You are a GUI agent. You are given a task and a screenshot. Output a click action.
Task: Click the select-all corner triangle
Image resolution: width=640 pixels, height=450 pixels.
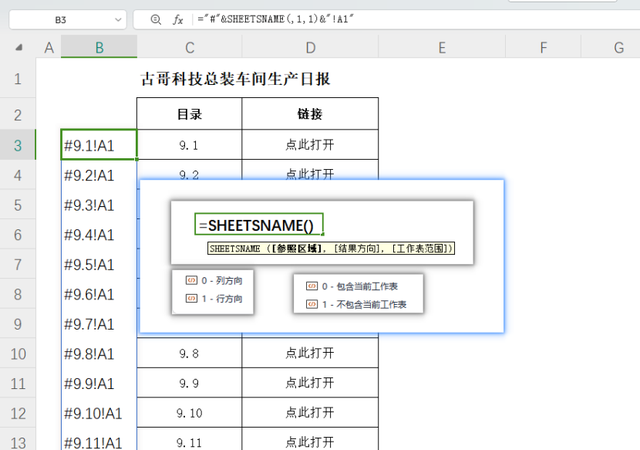(19, 48)
